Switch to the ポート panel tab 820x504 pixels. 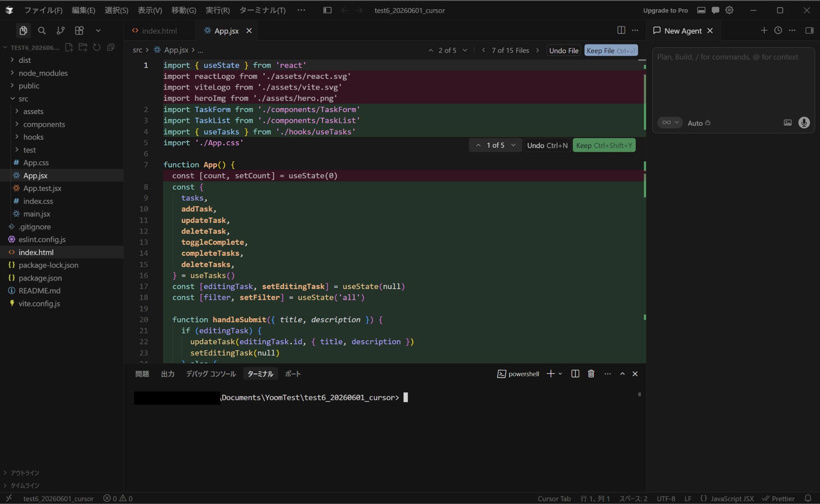tap(293, 374)
